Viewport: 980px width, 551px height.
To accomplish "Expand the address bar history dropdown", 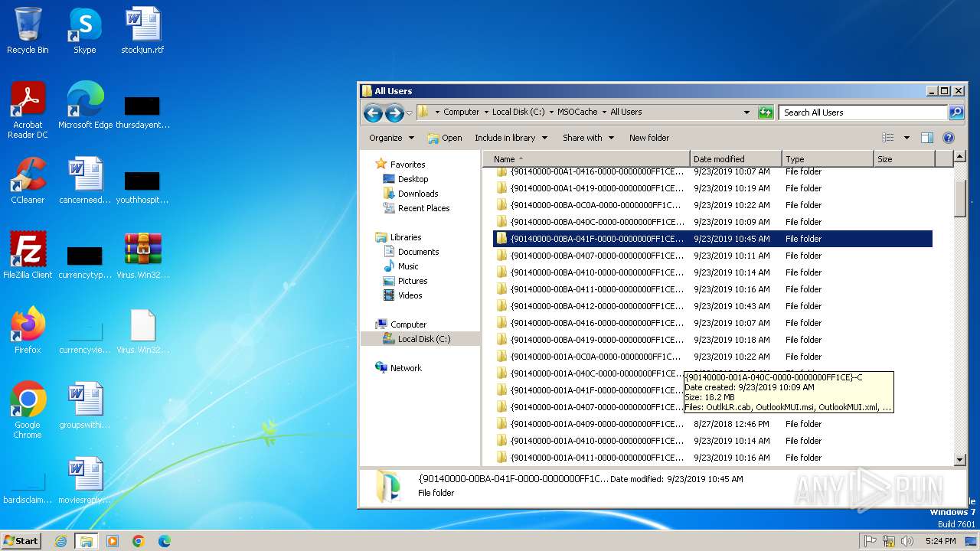I will 747,112.
